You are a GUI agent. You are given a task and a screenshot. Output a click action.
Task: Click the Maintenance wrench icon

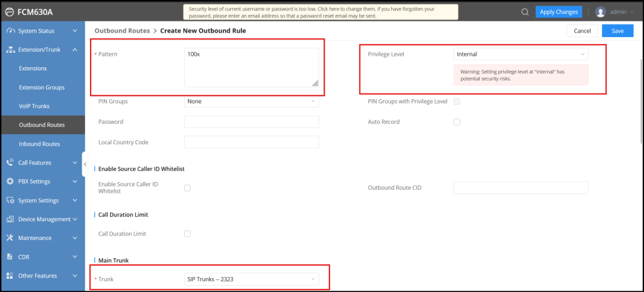point(10,238)
